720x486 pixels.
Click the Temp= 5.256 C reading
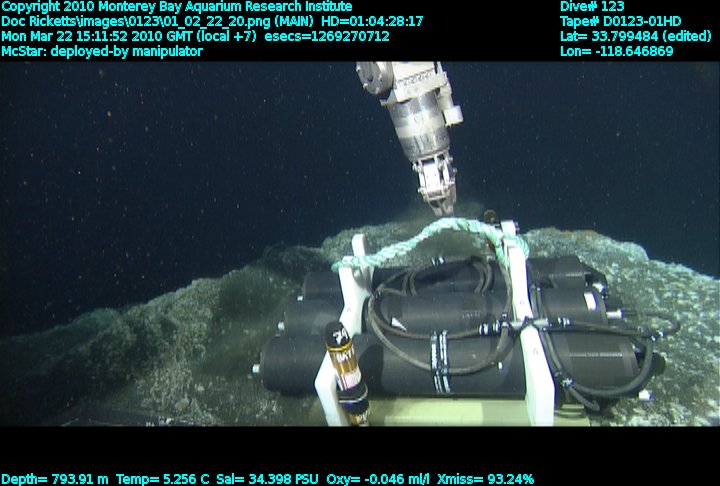tap(163, 479)
